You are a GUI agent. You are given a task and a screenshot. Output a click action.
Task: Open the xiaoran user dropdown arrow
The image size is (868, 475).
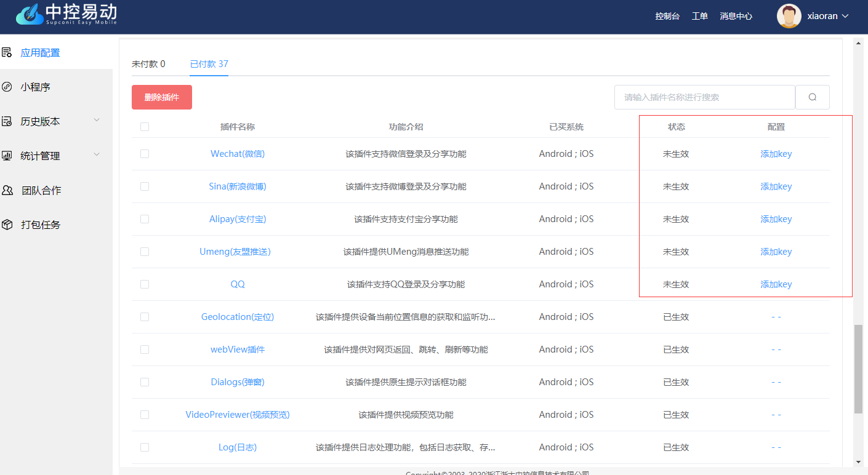[x=845, y=16]
